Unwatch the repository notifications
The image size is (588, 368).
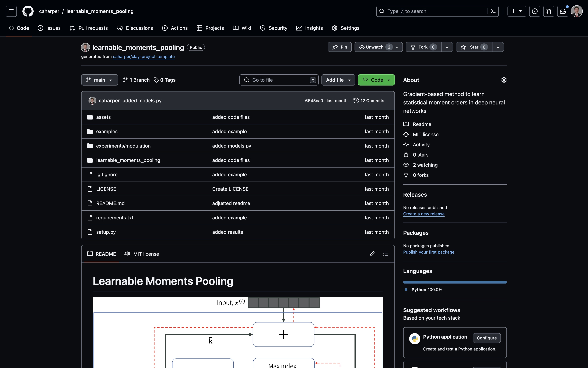[379, 47]
